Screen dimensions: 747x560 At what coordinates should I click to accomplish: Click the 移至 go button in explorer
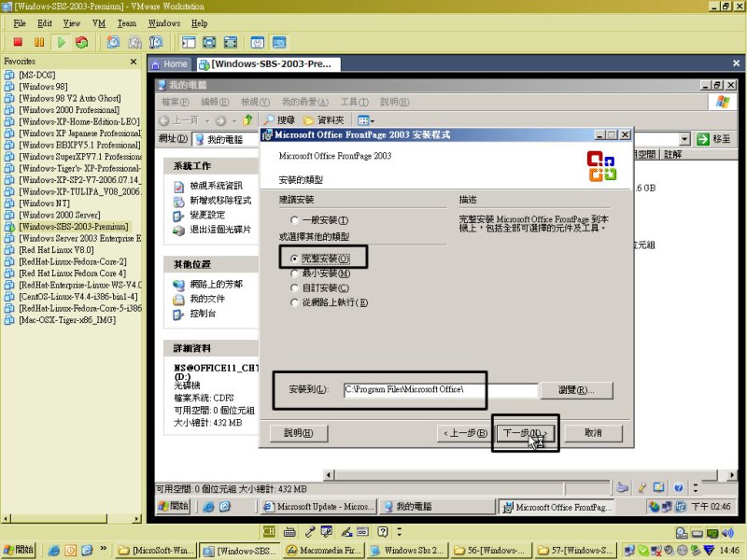713,139
